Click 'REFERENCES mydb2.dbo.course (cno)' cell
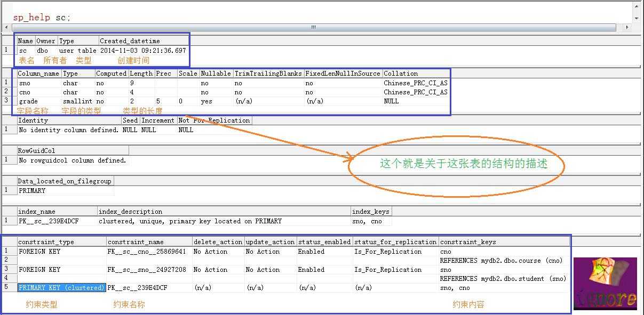The width and height of the screenshot is (644, 315). (504, 261)
